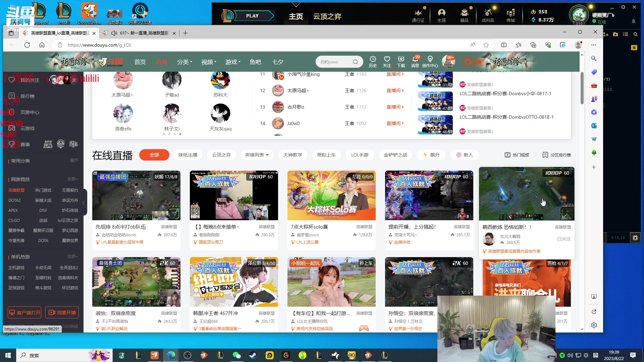Open stream thumbnail 7点大粽杯solo赛
The image size is (644, 362).
tap(331, 195)
